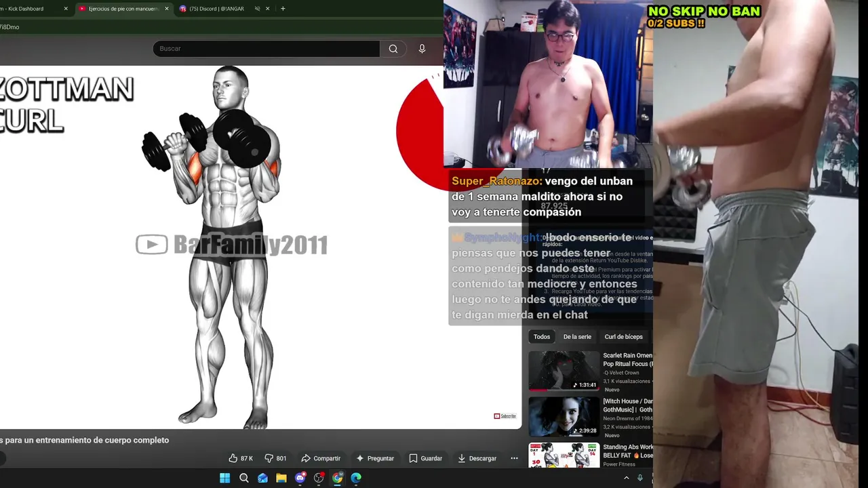Image resolution: width=868 pixels, height=488 pixels.
Task: Open the Witch House GothMusic video thumbnail
Action: point(564,417)
